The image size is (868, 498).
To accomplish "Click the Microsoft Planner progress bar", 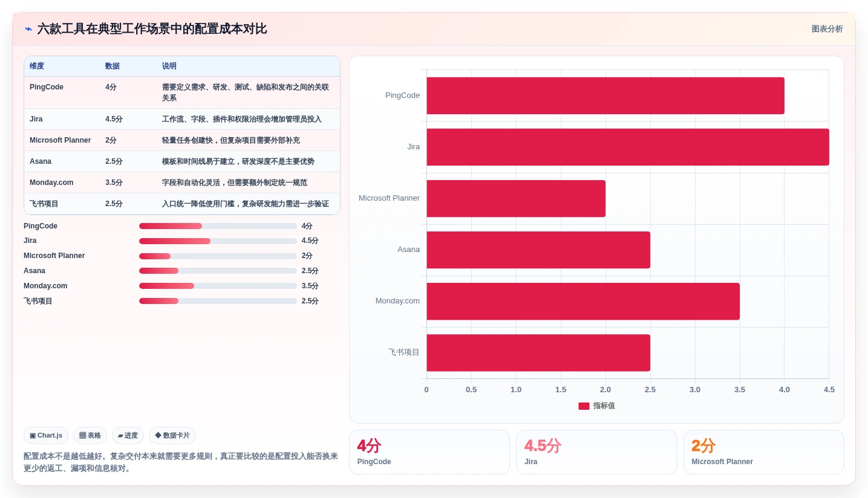I will tap(218, 256).
